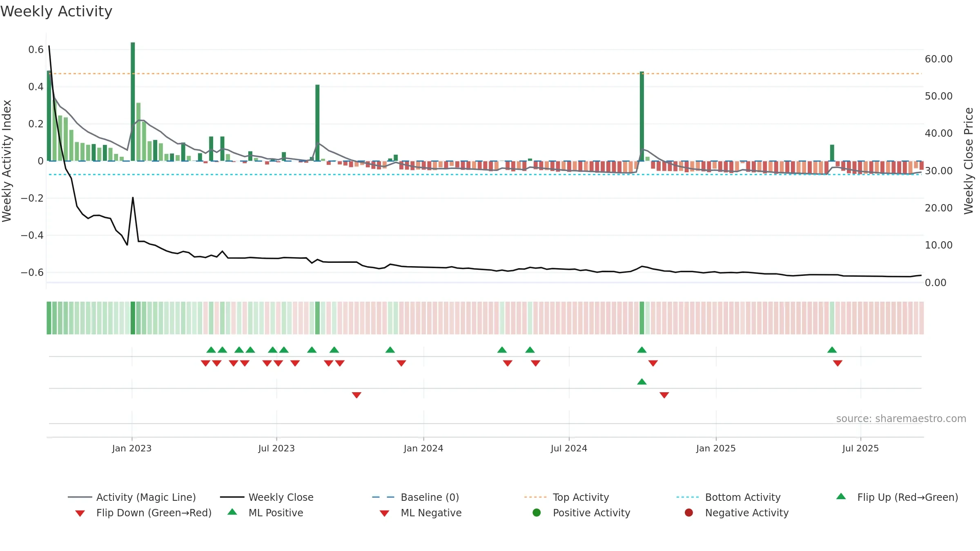Click the Weekly Activity chart title
Screen dimensions: 980x551
56,11
